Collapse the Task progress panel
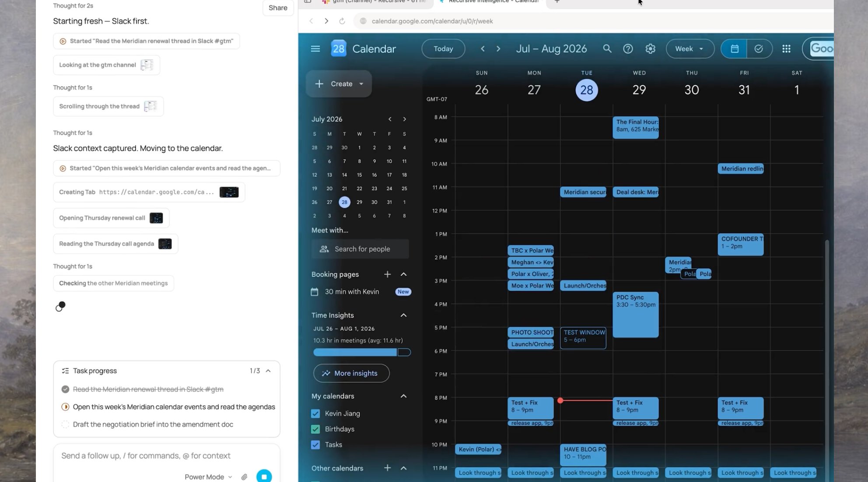The width and height of the screenshot is (868, 482). (268, 371)
